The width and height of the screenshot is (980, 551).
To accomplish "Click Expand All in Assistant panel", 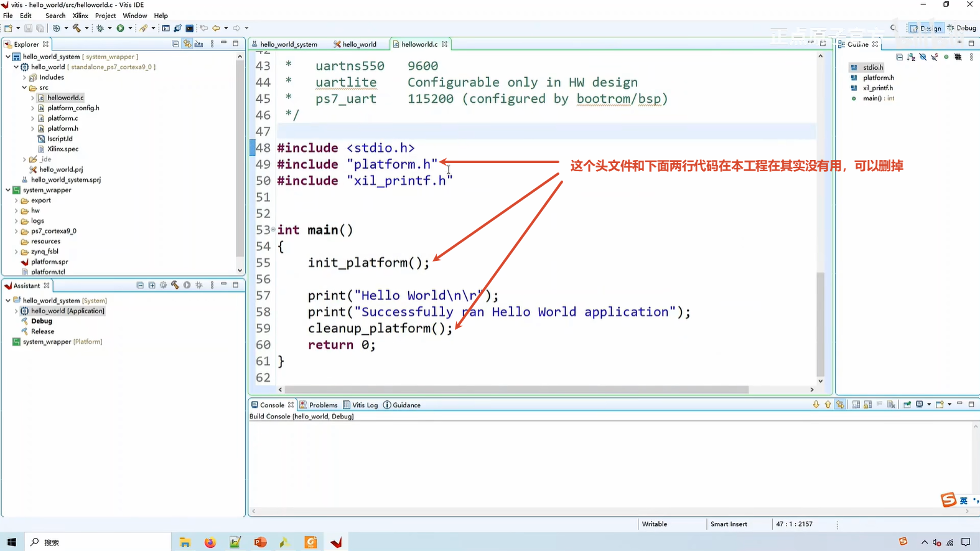I will 152,285.
